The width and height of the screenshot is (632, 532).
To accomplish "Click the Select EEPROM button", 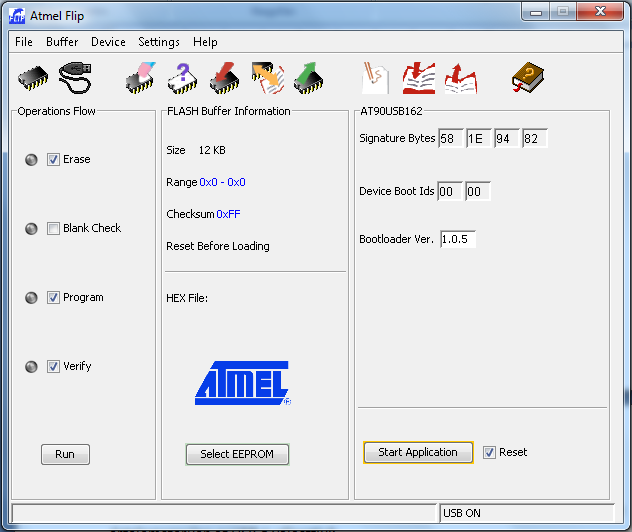I will [237, 454].
